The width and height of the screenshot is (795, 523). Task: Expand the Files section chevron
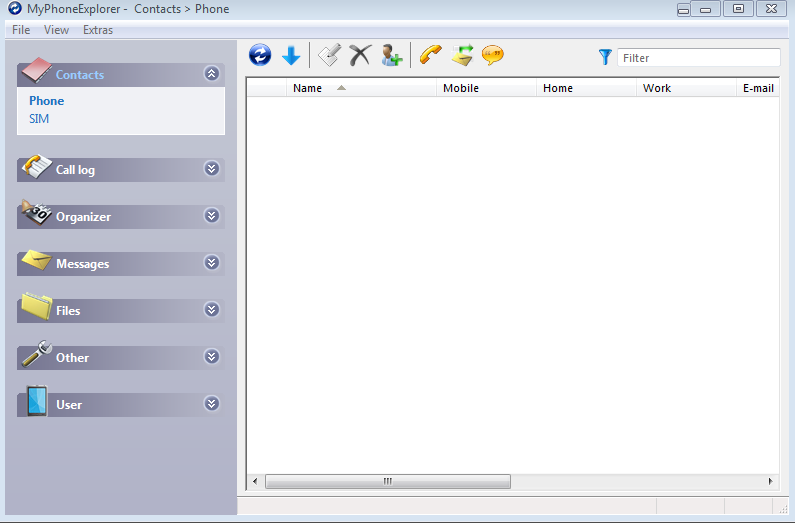point(211,310)
